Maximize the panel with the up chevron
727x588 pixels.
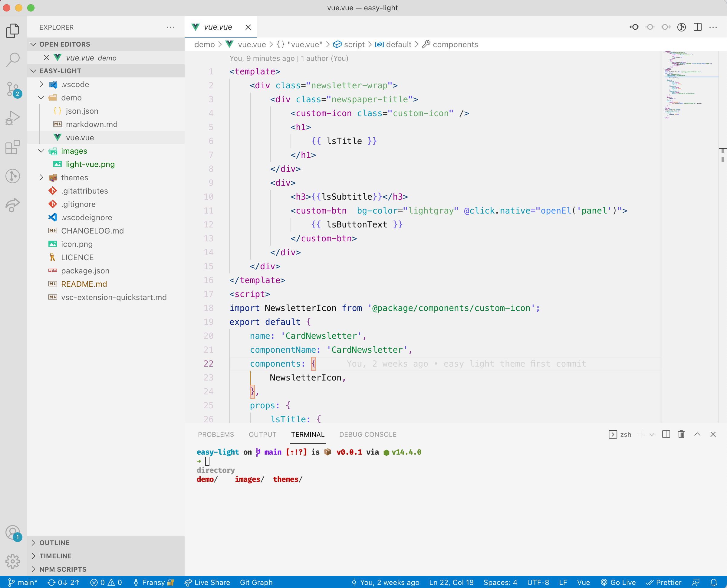[x=697, y=434]
